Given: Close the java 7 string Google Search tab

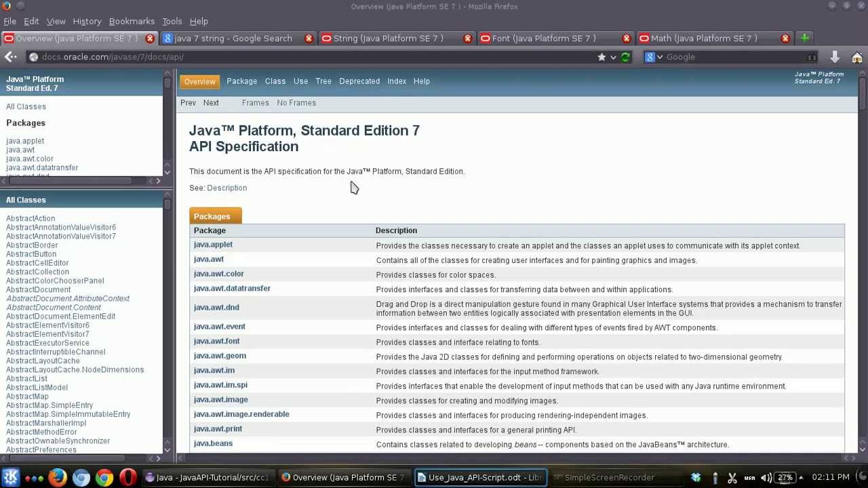Looking at the screenshot, I should click(x=309, y=38).
